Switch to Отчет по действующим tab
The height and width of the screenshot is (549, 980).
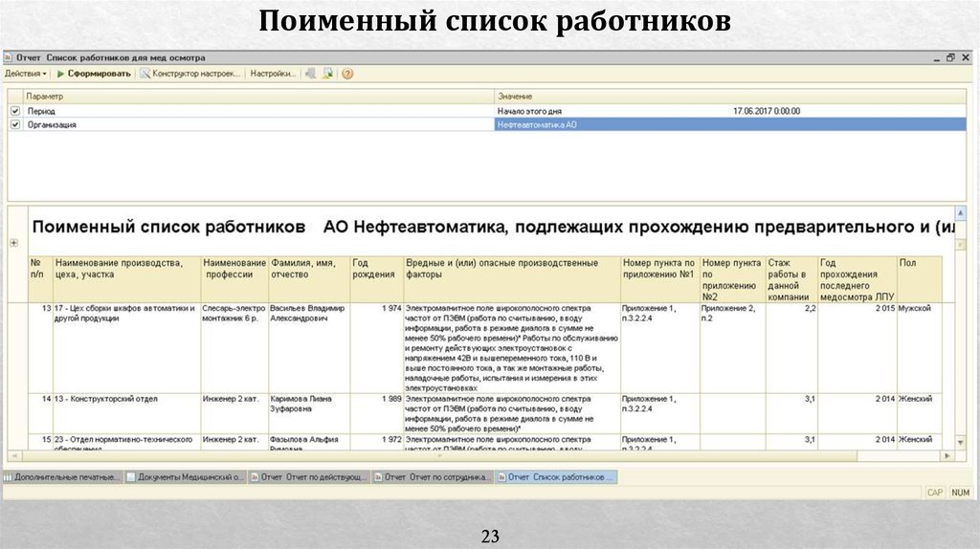point(313,476)
